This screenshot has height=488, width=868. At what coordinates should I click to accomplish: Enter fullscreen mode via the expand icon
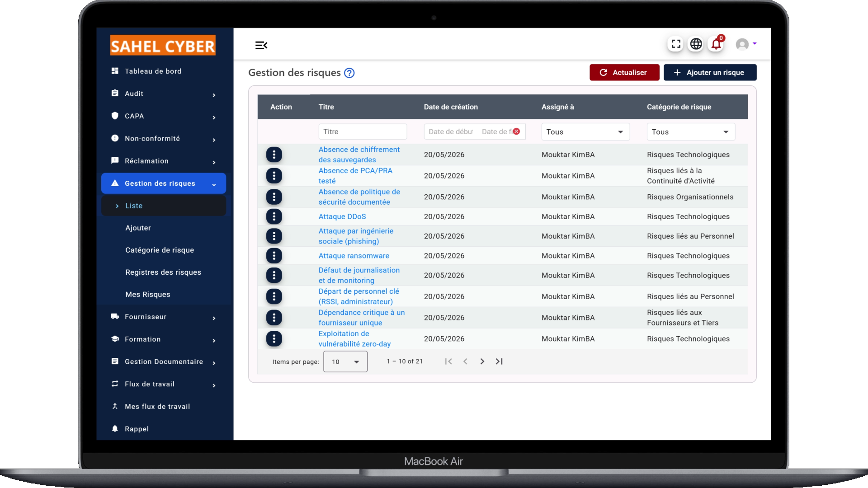tap(676, 44)
